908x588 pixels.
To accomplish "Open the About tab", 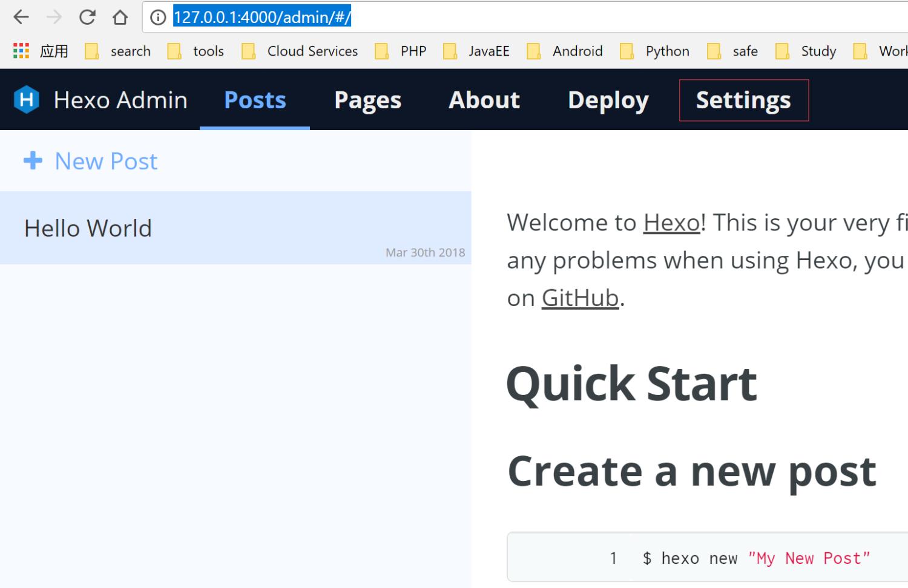I will tap(484, 100).
